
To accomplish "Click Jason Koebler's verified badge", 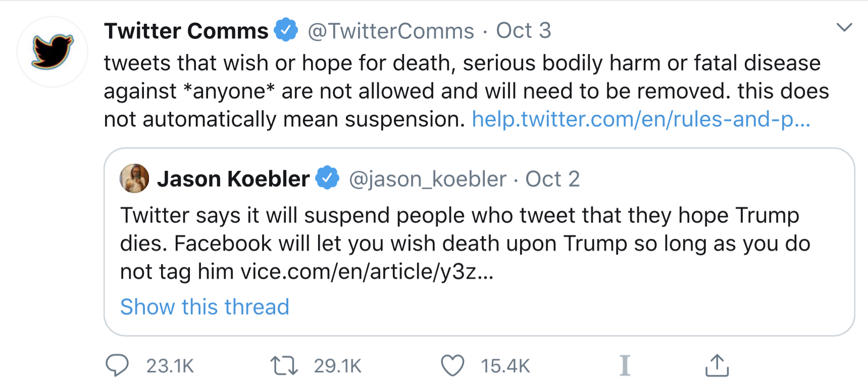I will (327, 178).
